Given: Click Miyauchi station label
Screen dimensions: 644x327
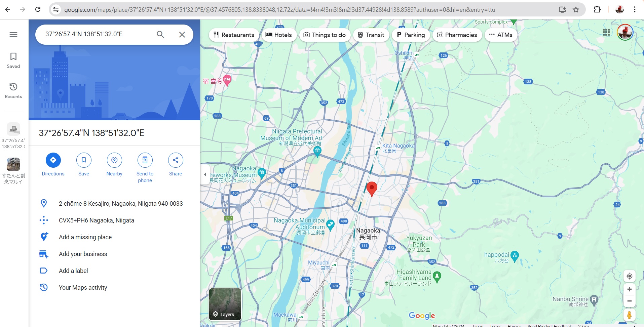Looking at the screenshot, I should click(x=319, y=265).
